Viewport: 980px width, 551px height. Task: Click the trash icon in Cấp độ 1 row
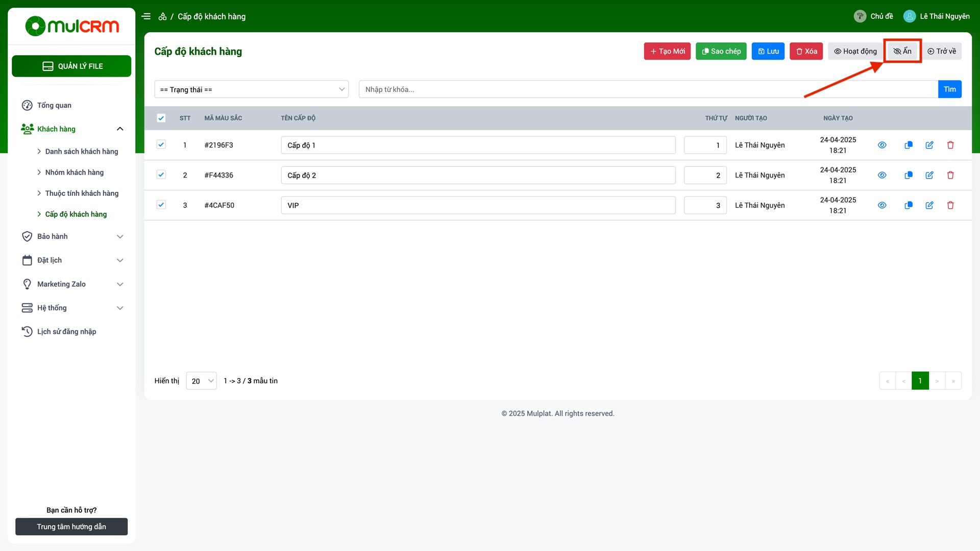click(950, 145)
